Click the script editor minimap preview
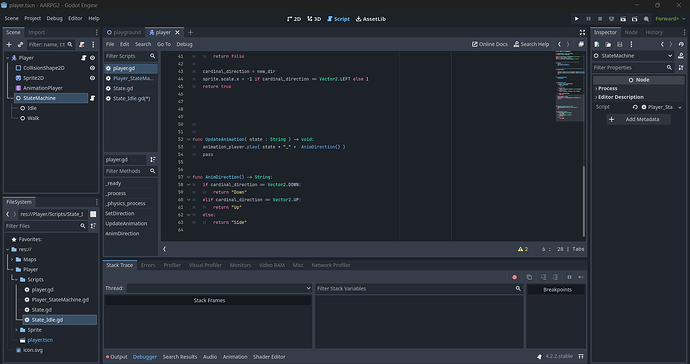Screen dimensions: 690x364 (x=569, y=86)
